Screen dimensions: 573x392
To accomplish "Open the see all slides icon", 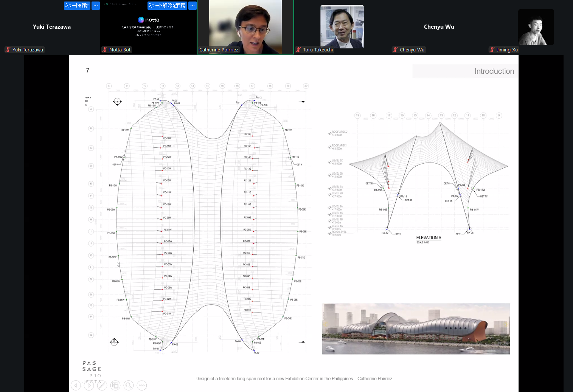I will [x=115, y=385].
